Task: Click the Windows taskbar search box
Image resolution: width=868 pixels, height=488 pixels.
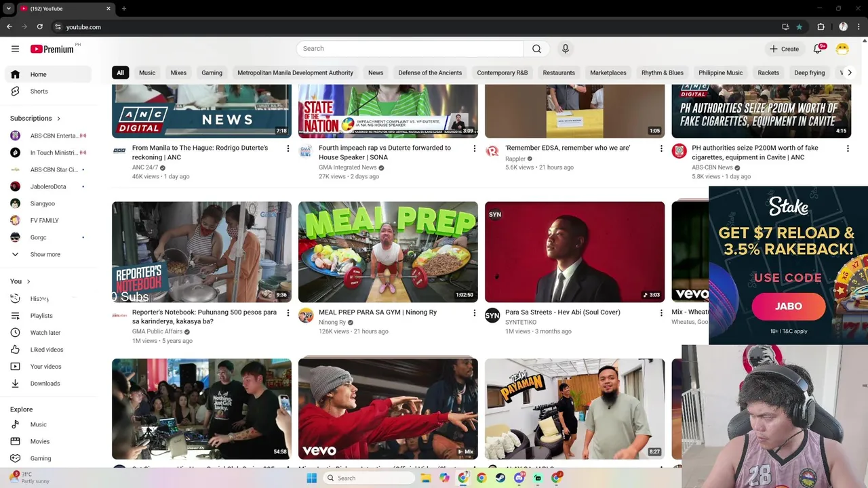Action: pos(368,478)
